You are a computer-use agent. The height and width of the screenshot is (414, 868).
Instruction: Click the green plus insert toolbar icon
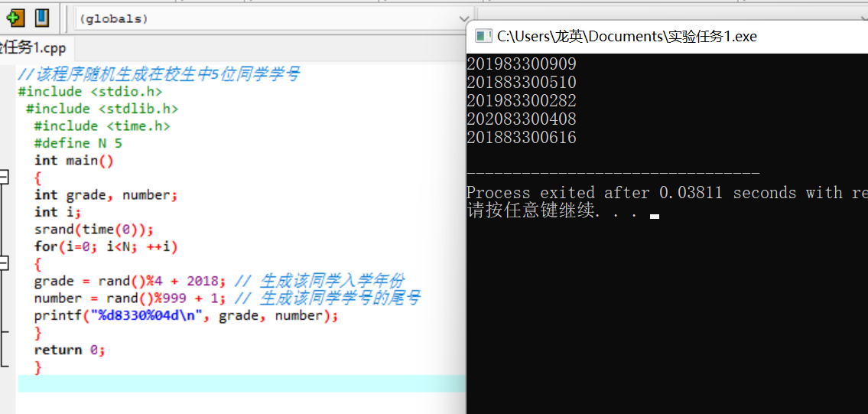coord(15,18)
